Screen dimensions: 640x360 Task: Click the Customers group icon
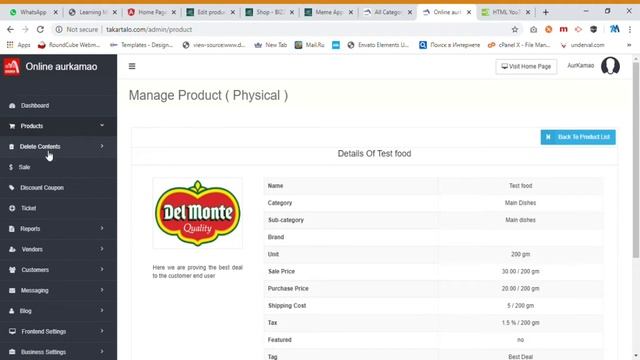12,270
